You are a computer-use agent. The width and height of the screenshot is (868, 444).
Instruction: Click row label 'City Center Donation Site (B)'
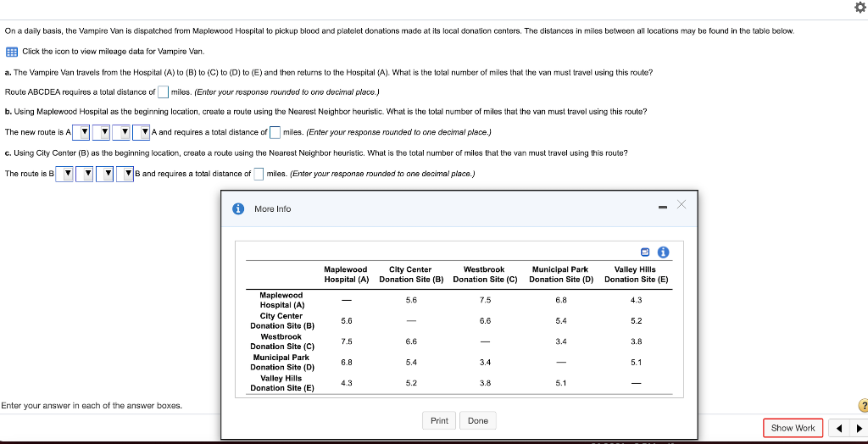[281, 321]
